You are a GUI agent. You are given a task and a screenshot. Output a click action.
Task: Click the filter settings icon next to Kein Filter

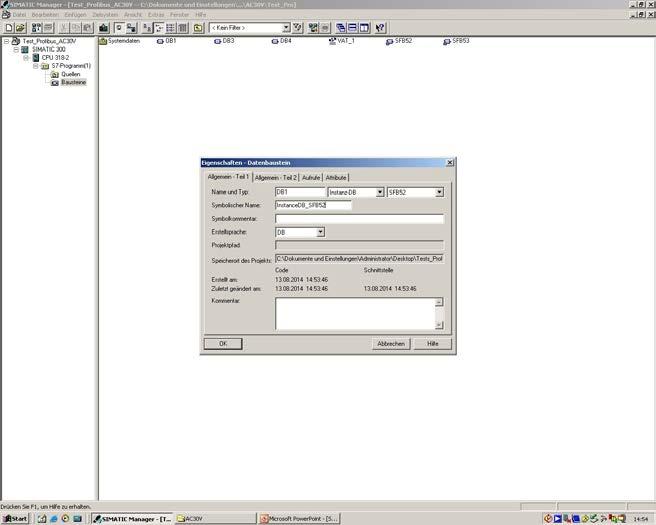tap(297, 28)
